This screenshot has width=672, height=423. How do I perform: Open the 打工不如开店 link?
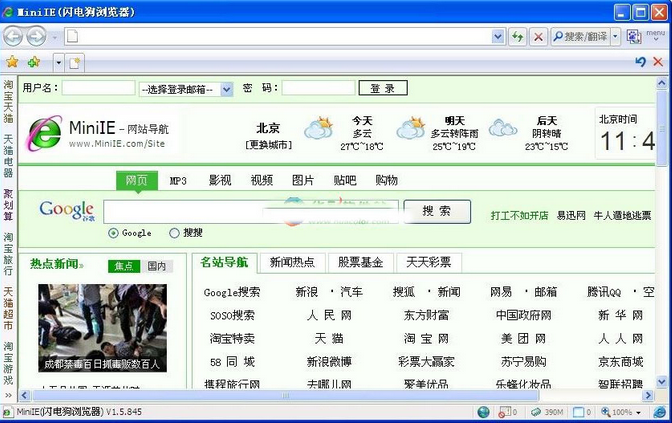tap(519, 216)
